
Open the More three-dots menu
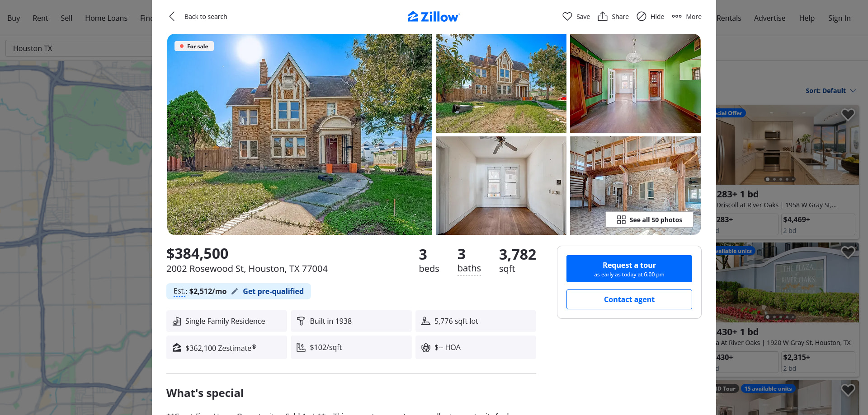676,17
